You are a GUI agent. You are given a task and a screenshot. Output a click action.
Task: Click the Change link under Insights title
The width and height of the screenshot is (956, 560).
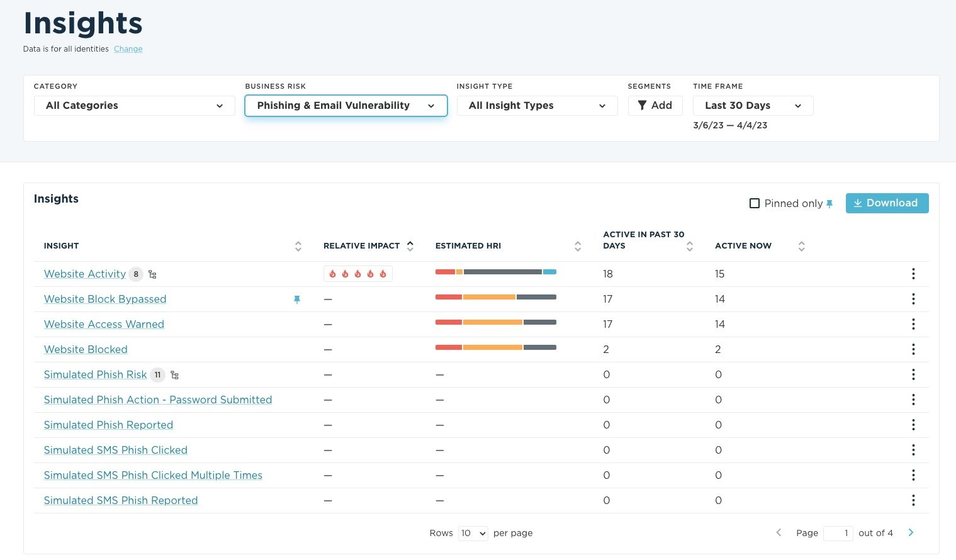[128, 48]
